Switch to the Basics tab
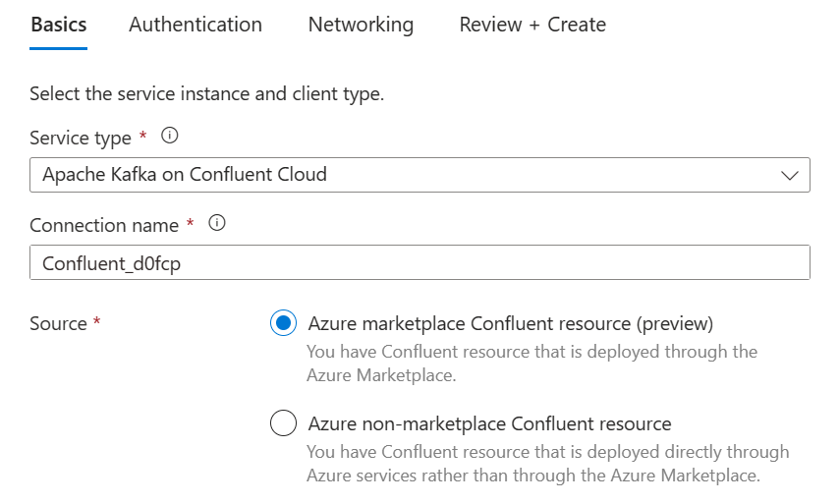The width and height of the screenshot is (839, 504). click(x=59, y=25)
